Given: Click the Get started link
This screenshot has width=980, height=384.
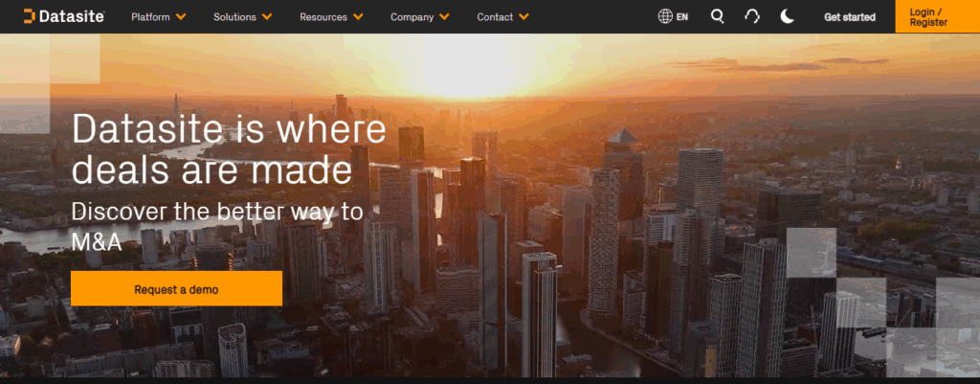Looking at the screenshot, I should coord(849,17).
